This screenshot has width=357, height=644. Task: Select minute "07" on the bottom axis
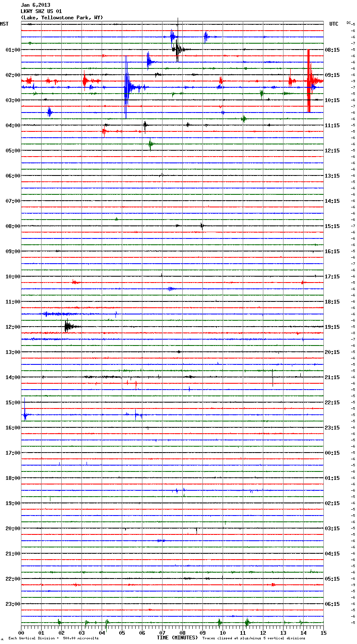click(162, 633)
